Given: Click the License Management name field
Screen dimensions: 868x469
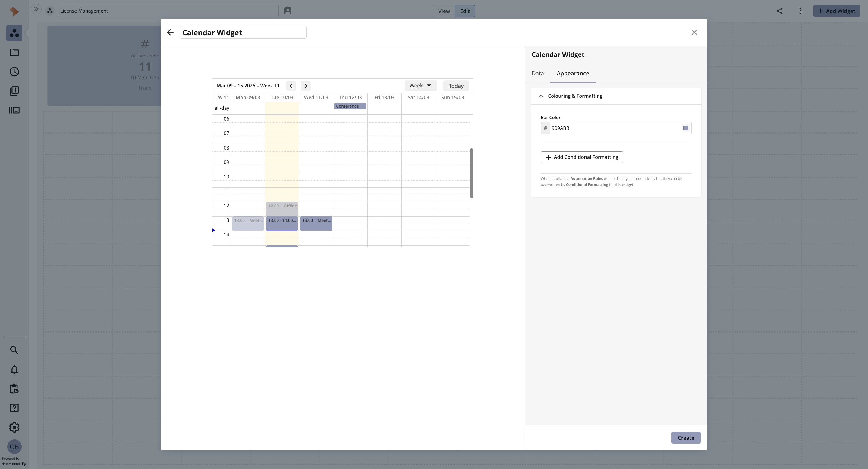Looking at the screenshot, I should pos(168,11).
